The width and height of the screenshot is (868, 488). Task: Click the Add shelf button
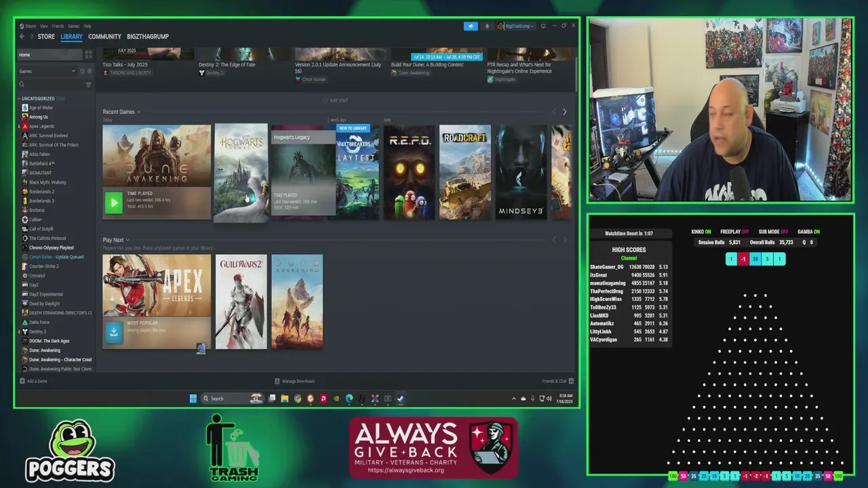point(335,100)
